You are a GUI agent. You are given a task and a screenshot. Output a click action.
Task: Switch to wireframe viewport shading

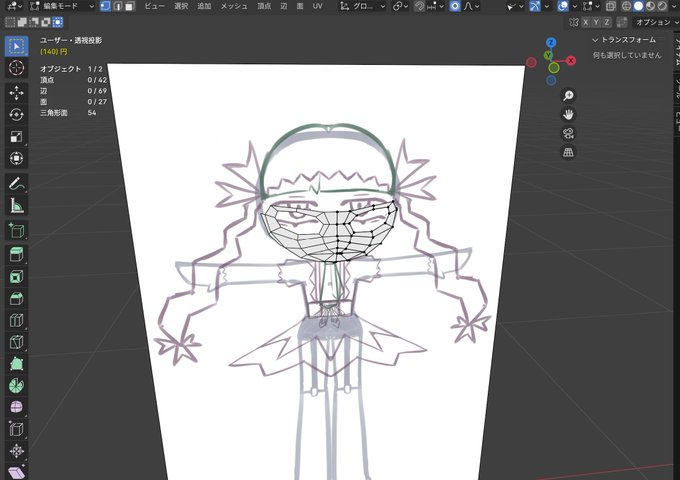(x=626, y=6)
